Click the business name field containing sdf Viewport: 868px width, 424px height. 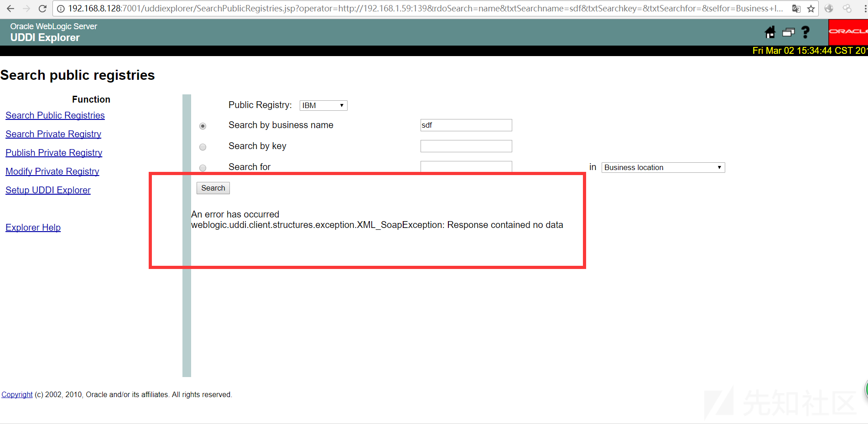[466, 125]
